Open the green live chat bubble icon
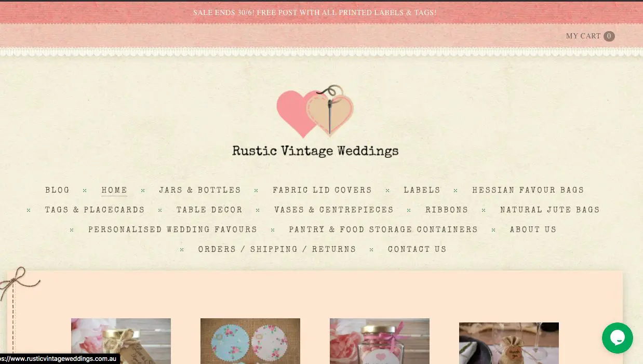Screen dimensions: 643x364 click(x=617, y=338)
